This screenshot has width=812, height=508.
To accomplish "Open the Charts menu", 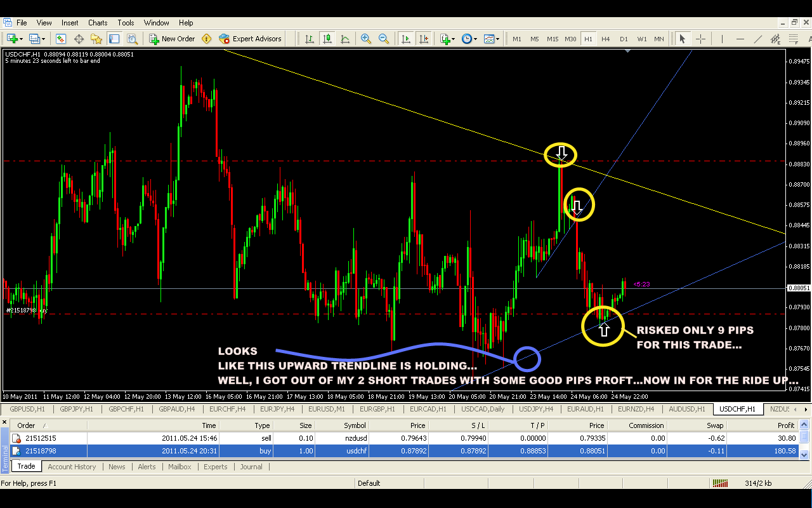I will (98, 23).
